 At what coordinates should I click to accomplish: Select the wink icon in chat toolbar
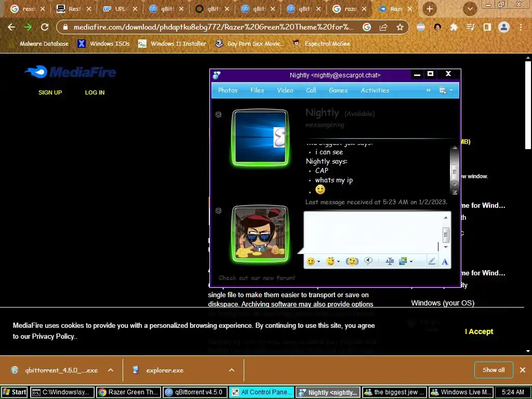330,261
